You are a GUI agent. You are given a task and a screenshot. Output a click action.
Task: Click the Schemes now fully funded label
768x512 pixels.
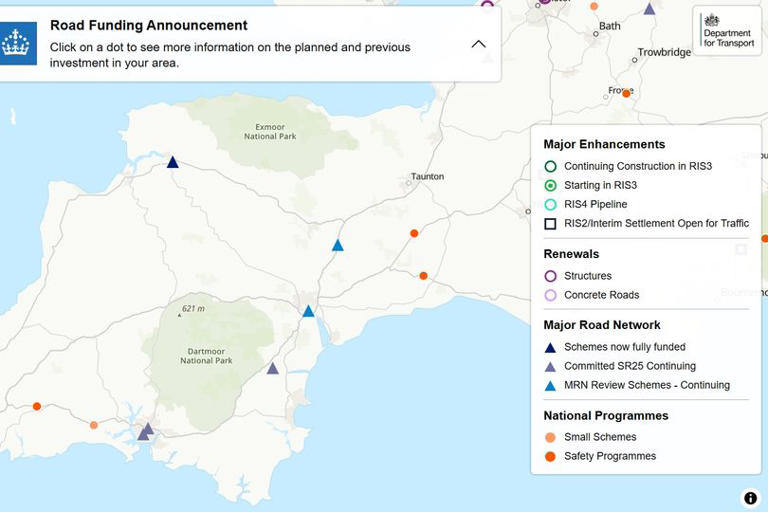tap(624, 347)
